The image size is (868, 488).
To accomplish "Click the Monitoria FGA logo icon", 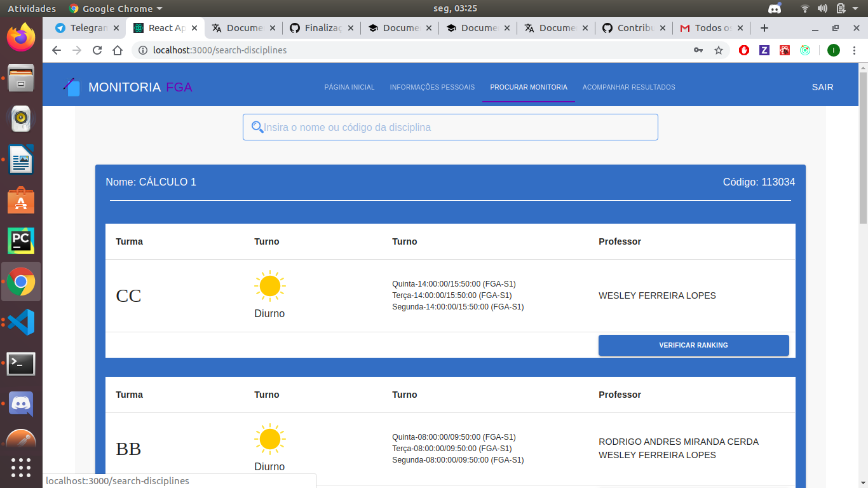I will click(72, 87).
